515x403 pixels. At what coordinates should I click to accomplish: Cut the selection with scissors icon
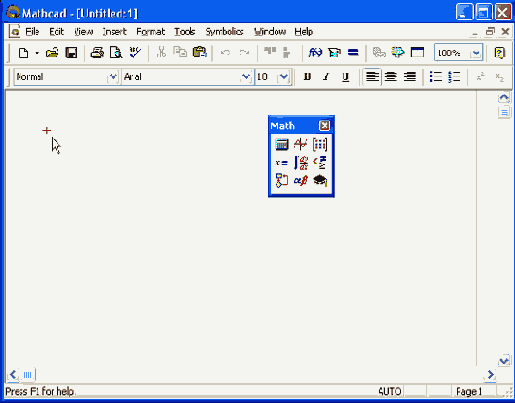(161, 52)
